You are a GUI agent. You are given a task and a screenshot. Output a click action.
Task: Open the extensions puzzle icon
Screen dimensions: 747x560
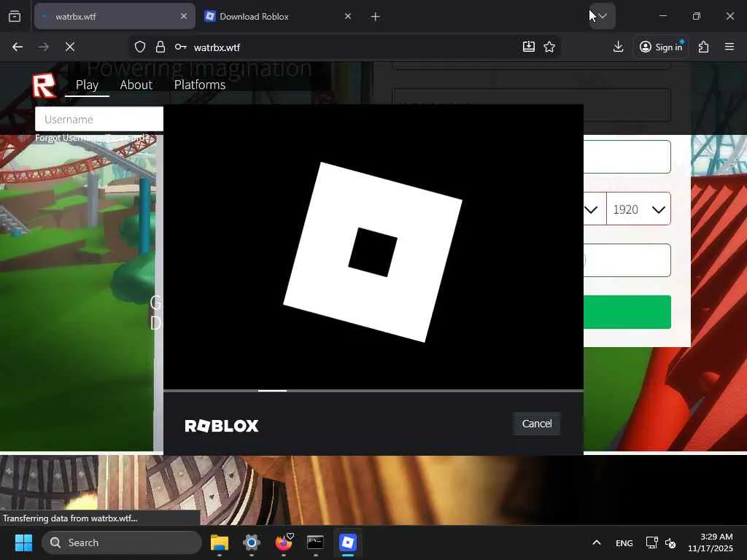pos(703,47)
